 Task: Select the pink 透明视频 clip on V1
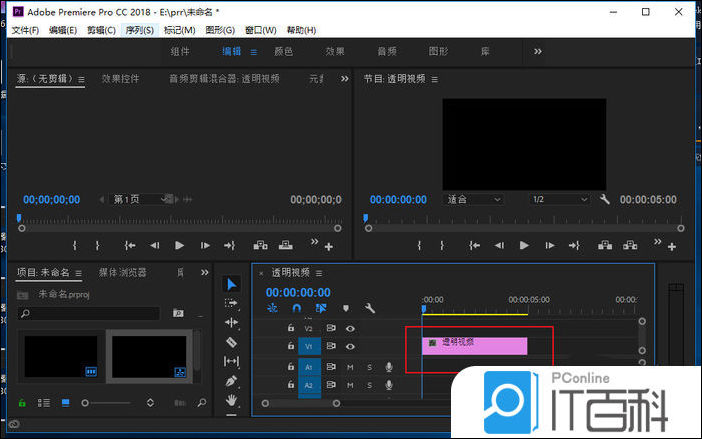pyautogui.click(x=475, y=345)
